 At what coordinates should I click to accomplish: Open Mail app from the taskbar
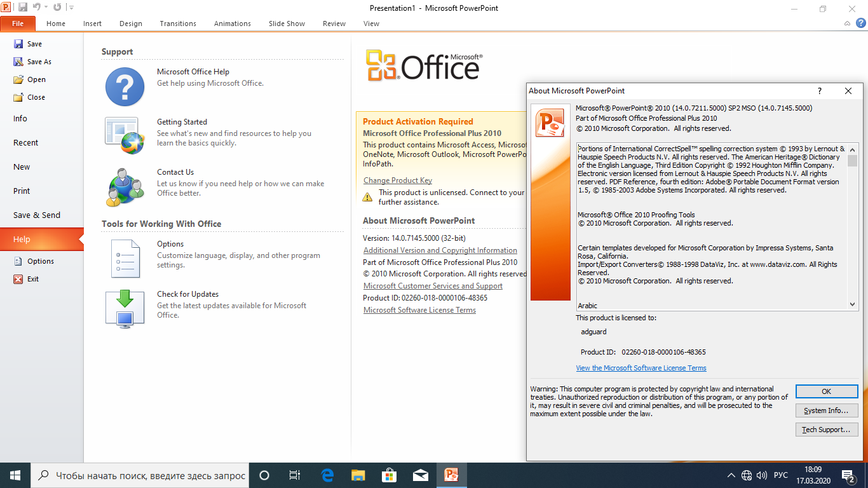[420, 475]
